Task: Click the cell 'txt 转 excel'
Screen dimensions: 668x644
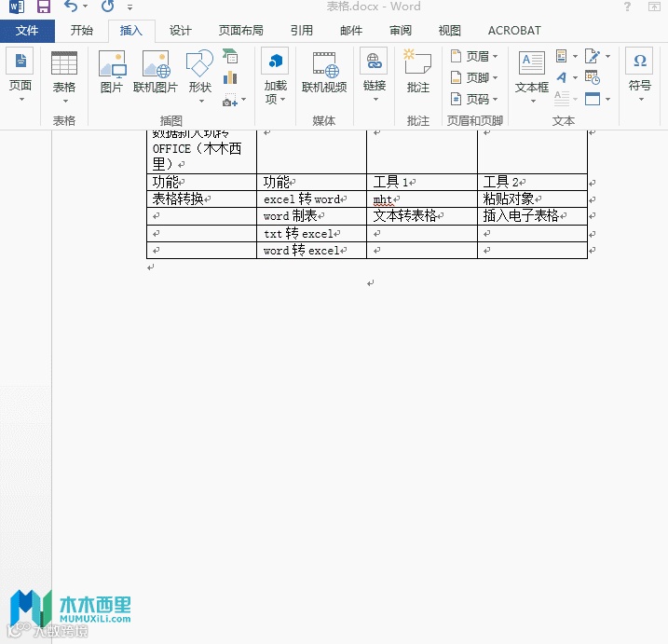Action: click(311, 234)
